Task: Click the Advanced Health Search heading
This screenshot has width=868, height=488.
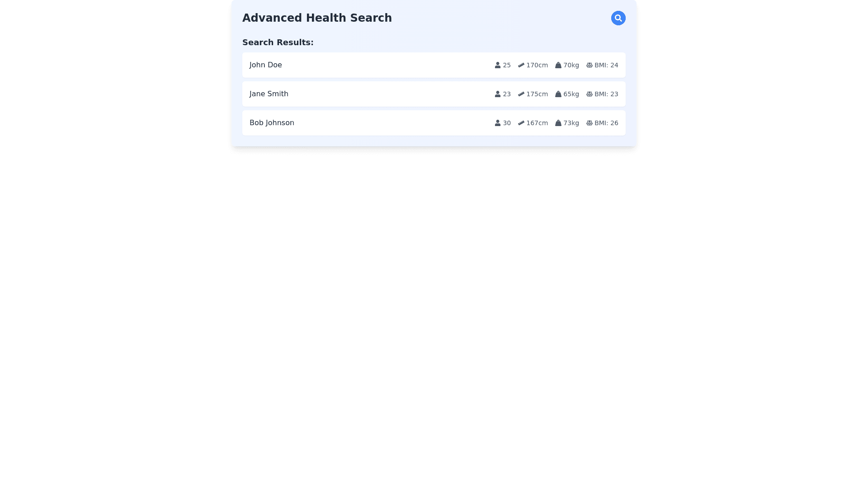Action: (317, 18)
